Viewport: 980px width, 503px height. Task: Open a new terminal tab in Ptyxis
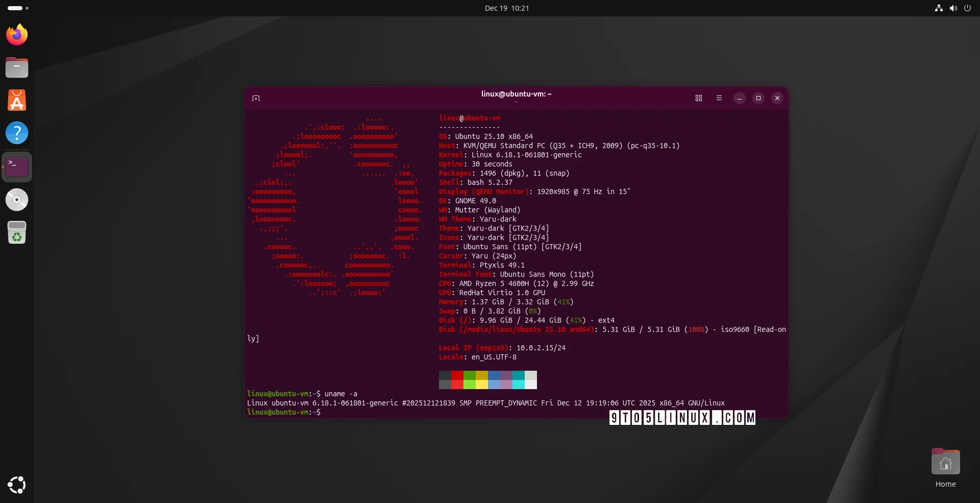(x=256, y=98)
